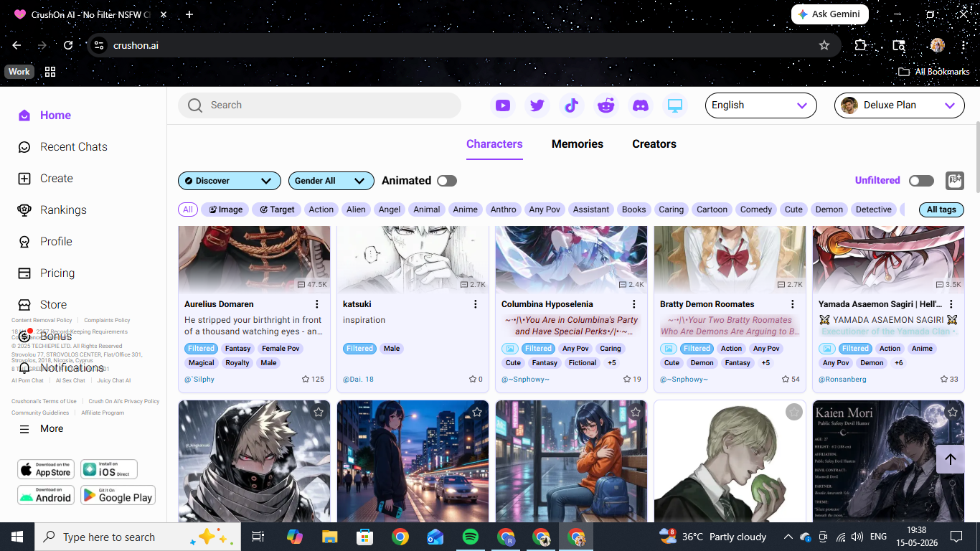This screenshot has width=980, height=551.
Task: Open Profile in sidebar
Action: 44,242
